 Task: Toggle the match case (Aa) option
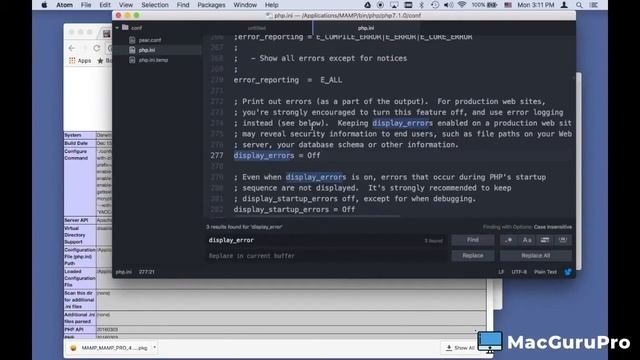pyautogui.click(x=527, y=240)
